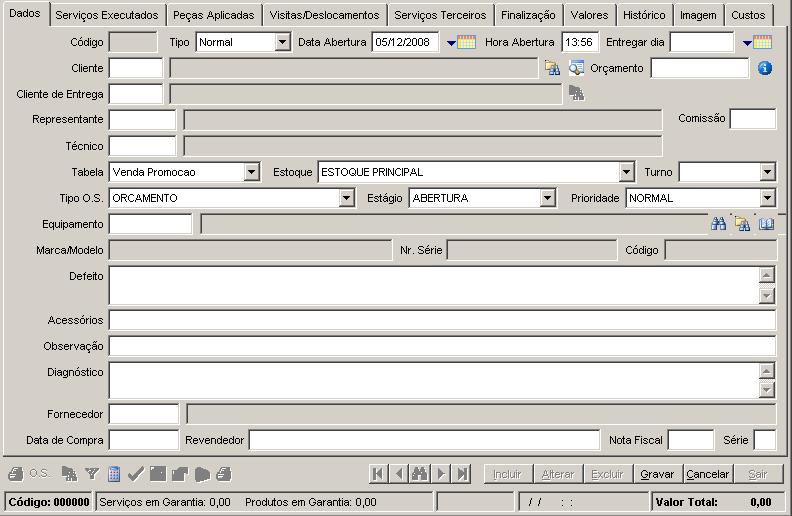Open the Imagem tab
Screen dimensions: 792x516
[x=698, y=15]
